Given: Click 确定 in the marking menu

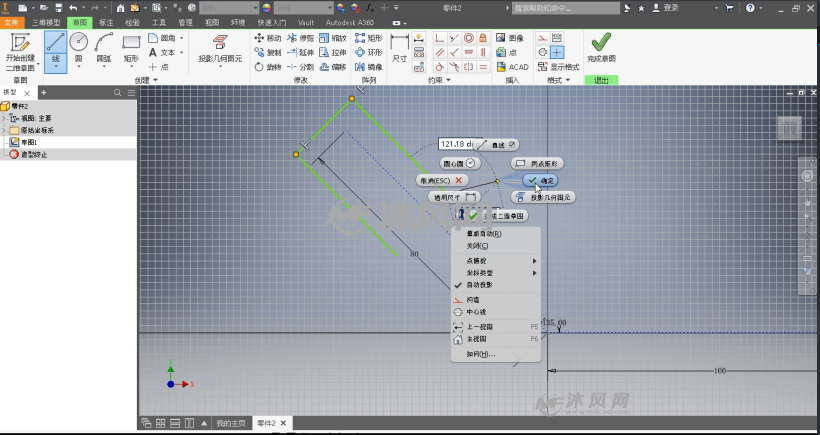Looking at the screenshot, I should tap(540, 180).
